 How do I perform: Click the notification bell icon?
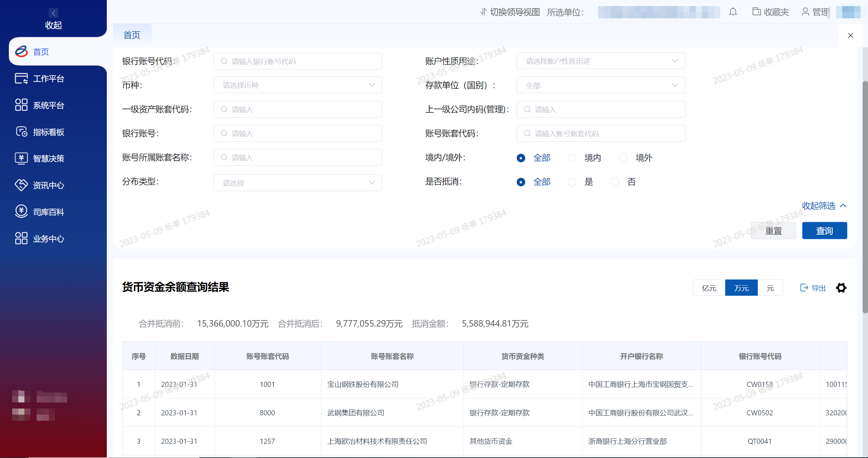[x=733, y=12]
